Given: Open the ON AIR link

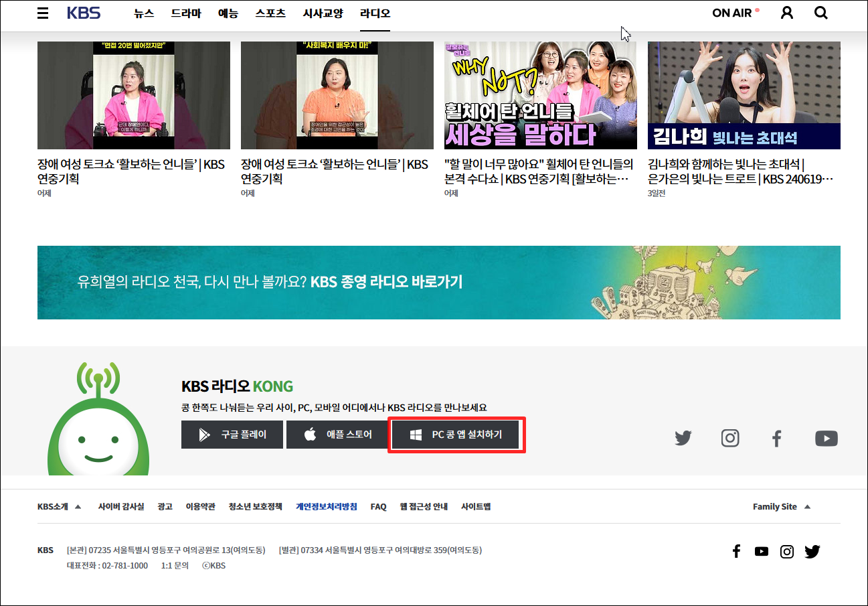Looking at the screenshot, I should click(x=735, y=13).
